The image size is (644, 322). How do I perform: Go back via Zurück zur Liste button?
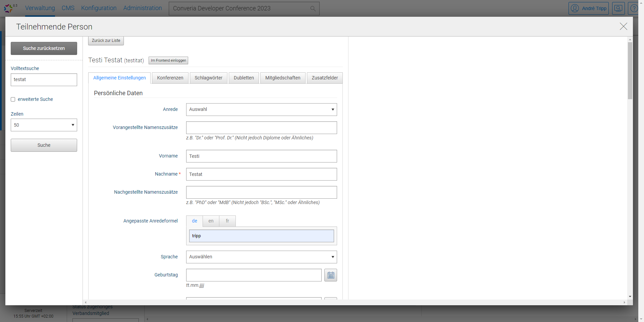coord(106,41)
